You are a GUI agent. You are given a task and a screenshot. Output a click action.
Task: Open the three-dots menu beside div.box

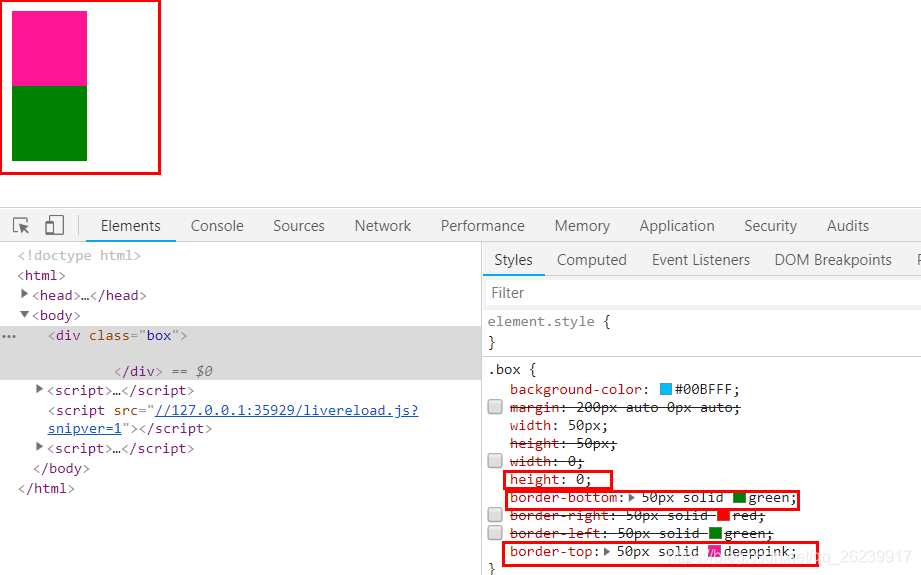tap(9, 336)
